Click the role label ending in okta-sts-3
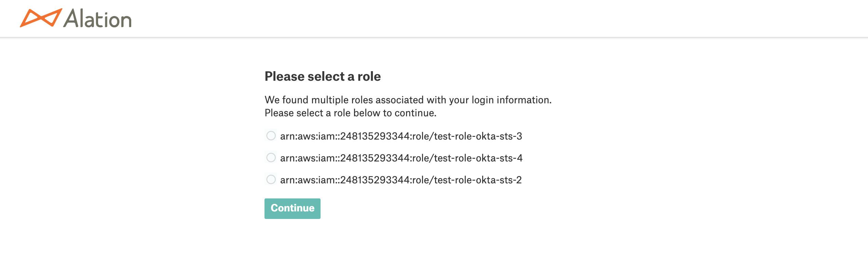Image resolution: width=868 pixels, height=260 pixels. [401, 136]
